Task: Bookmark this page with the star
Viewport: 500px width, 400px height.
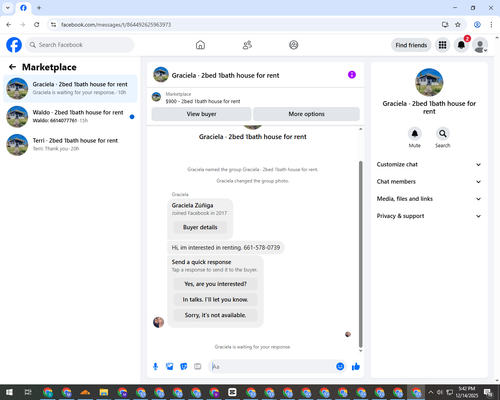Action: (458, 25)
